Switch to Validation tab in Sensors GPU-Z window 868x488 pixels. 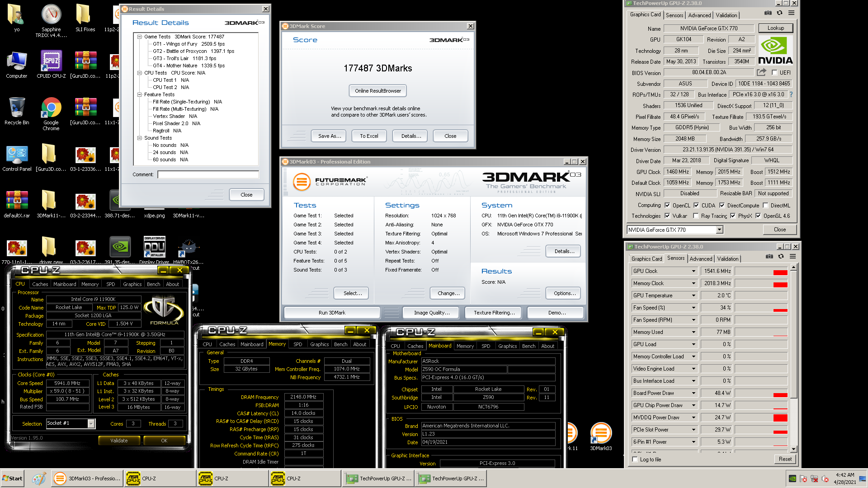[x=727, y=258]
